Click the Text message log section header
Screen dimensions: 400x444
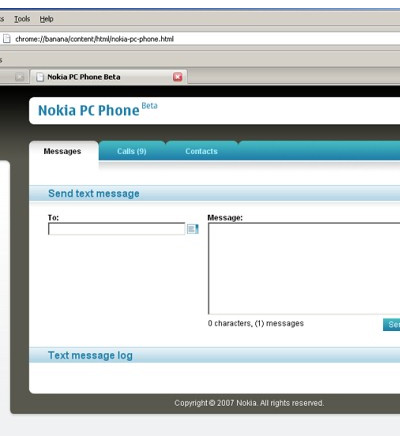pyautogui.click(x=90, y=355)
